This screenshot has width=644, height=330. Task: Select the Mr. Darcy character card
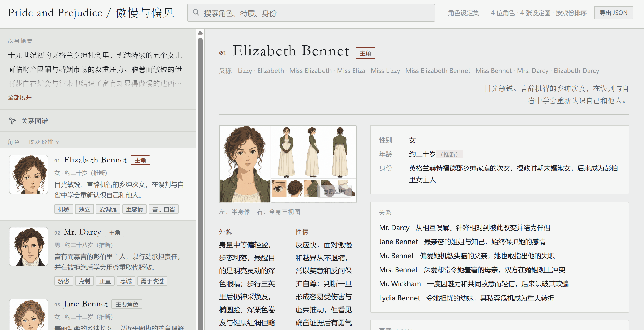click(x=98, y=256)
